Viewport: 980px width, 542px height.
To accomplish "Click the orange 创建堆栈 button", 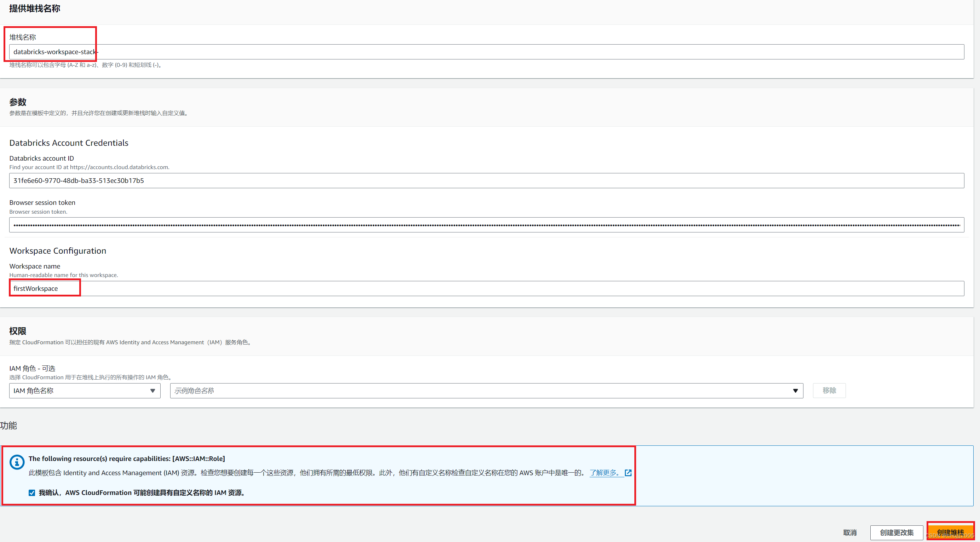I will [950, 532].
